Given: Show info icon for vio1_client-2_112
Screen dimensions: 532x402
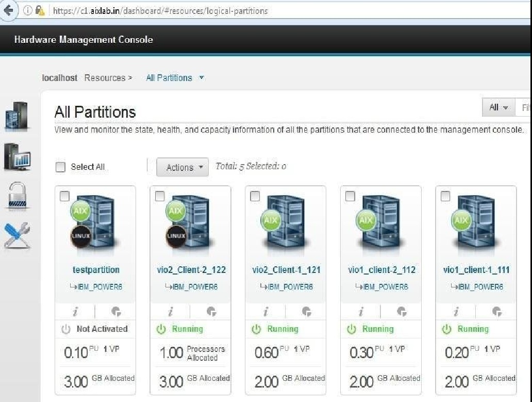Looking at the screenshot, I should click(361, 311).
